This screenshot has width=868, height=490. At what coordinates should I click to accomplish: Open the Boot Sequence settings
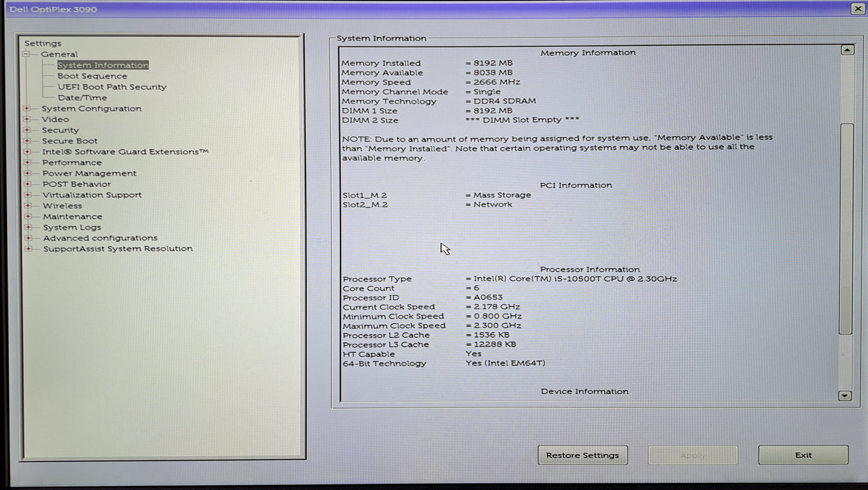[92, 76]
